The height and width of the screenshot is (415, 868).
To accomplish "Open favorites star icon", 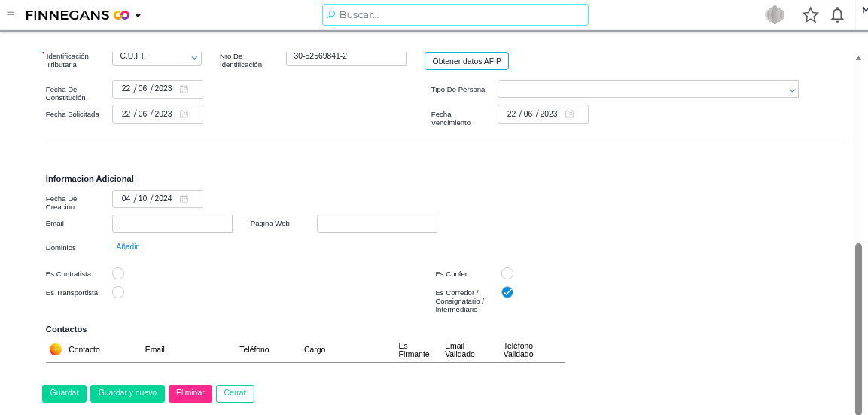I will tap(811, 15).
